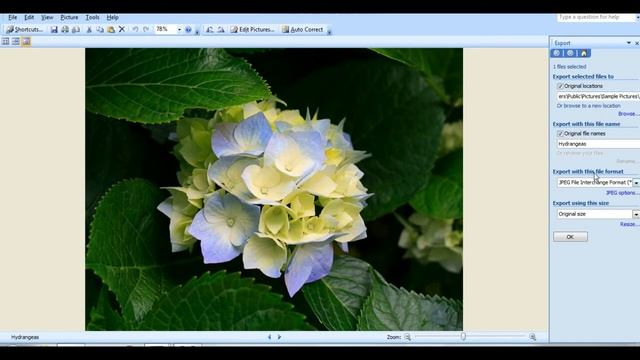The height and width of the screenshot is (360, 640).
Task: Click the Undo arrow icon
Action: pos(135,29)
